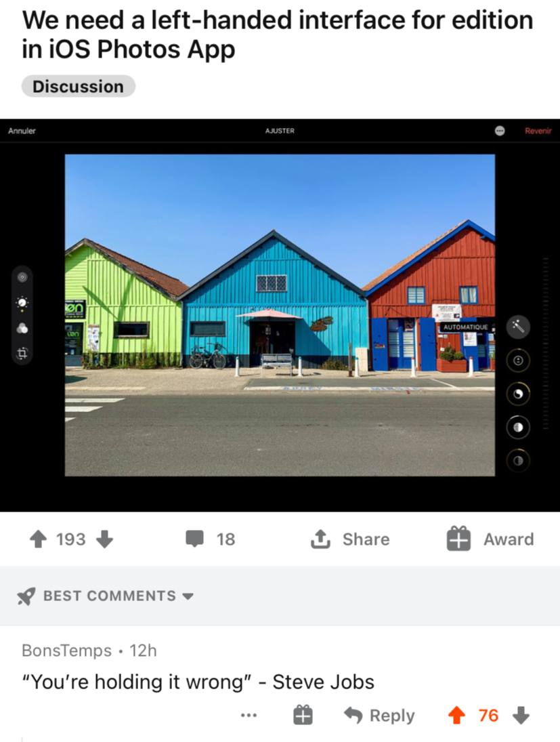Open the crop tool in the left sidebar
The height and width of the screenshot is (742, 560).
click(22, 352)
